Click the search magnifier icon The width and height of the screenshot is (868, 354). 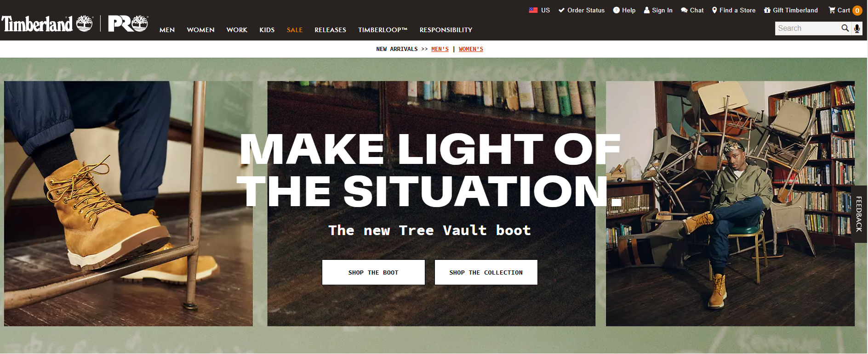pyautogui.click(x=845, y=28)
